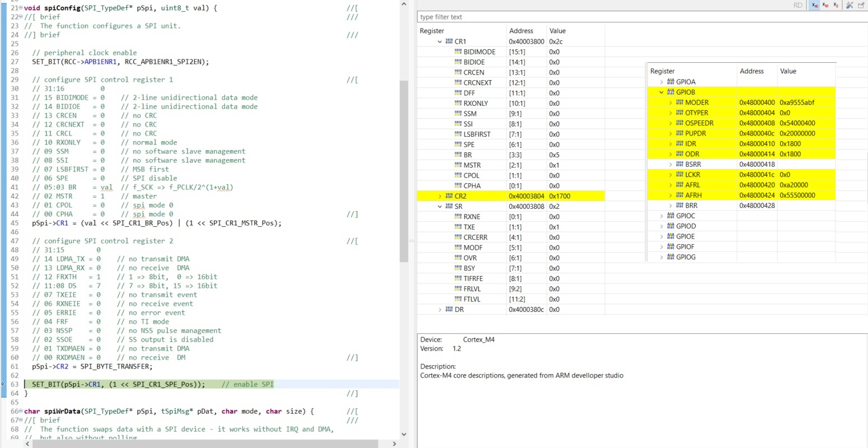Select the CRCEN bit field row
868x448 pixels.
510,72
